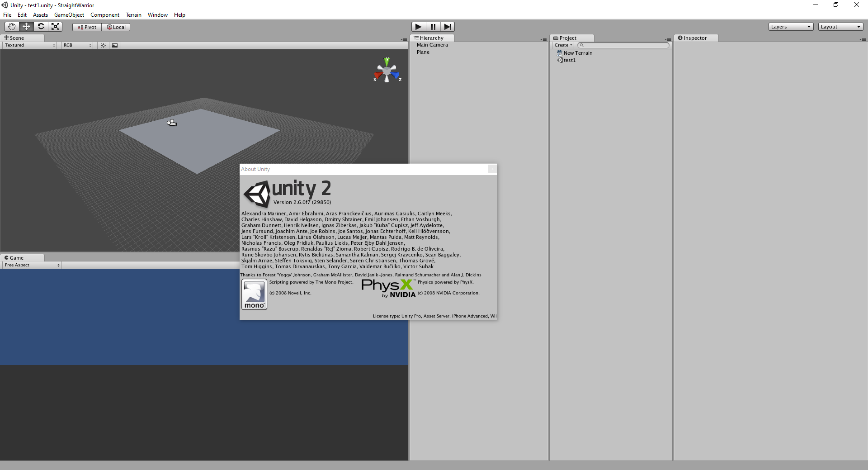Viewport: 868px width, 470px height.
Task: Open the RGB render mode dropdown
Action: [x=77, y=45]
